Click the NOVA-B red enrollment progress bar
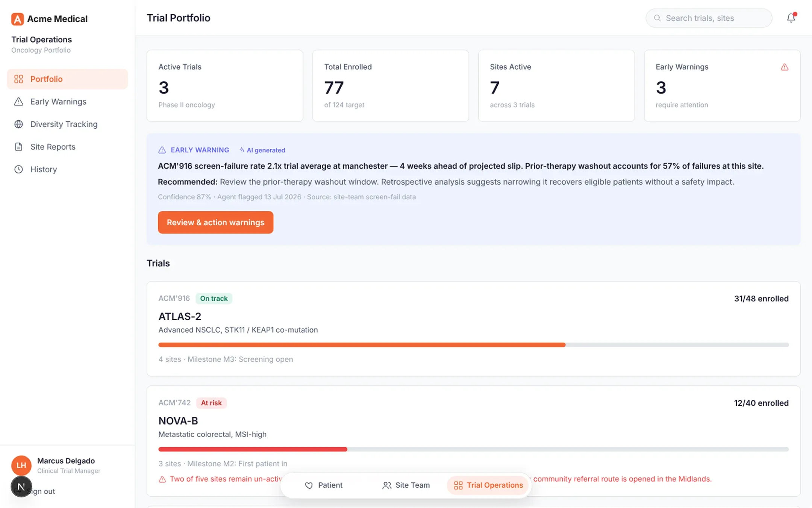Screen dimensions: 812x508 253,449
